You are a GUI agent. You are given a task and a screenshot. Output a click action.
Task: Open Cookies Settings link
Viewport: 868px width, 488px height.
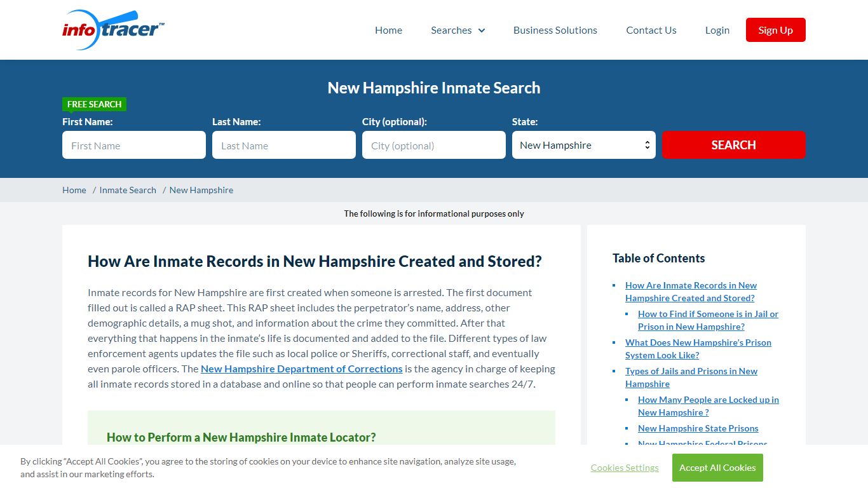click(x=625, y=468)
